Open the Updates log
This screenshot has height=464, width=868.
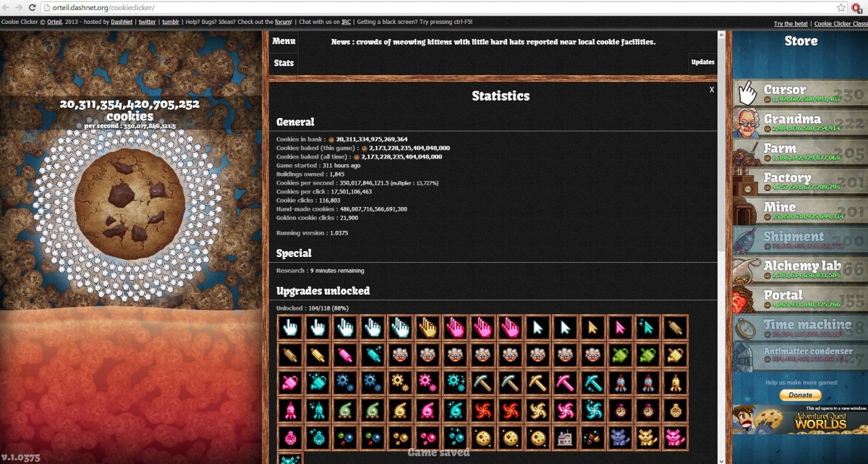[x=702, y=62]
